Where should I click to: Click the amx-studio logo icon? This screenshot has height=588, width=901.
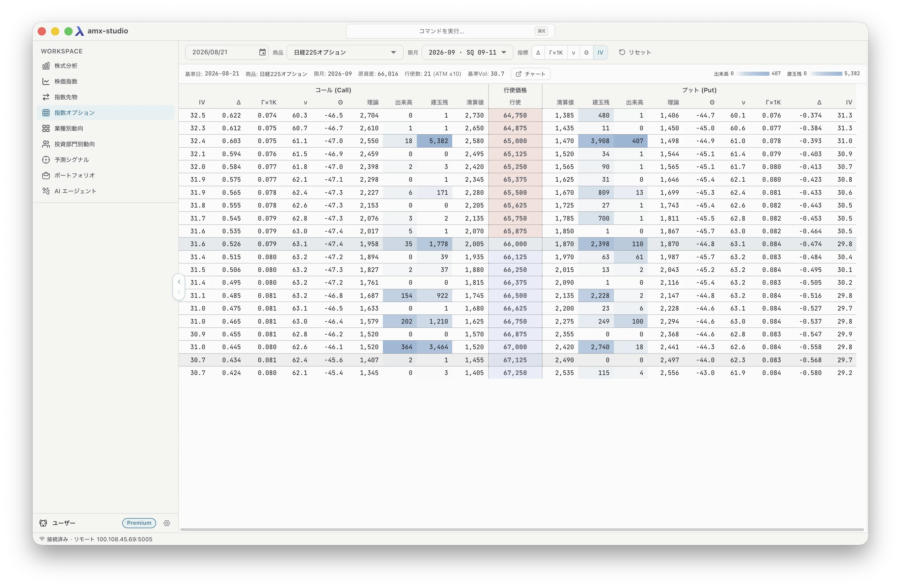[x=80, y=31]
